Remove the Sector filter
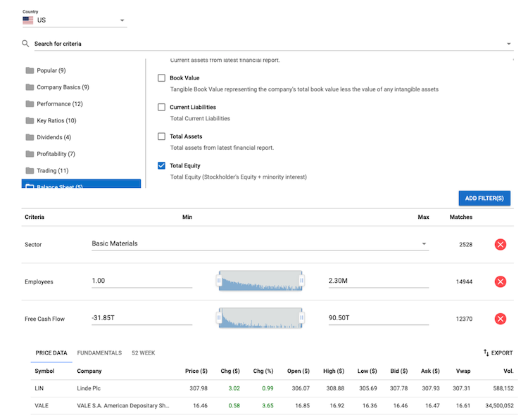Image resolution: width=528 pixels, height=420 pixels. (x=501, y=244)
